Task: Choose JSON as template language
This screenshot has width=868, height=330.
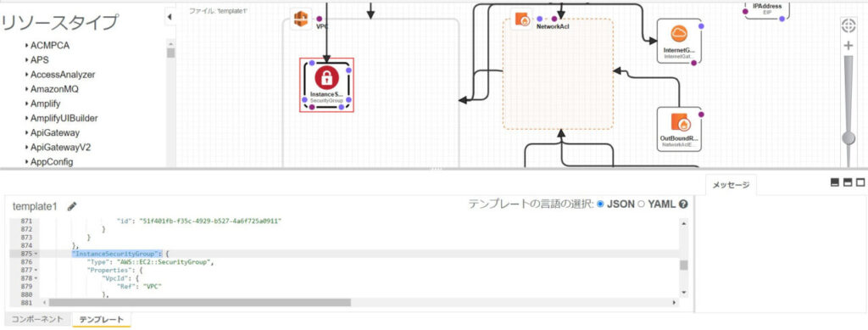Action: 601,204
